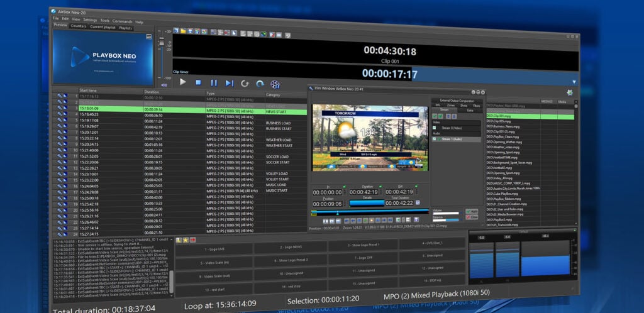Pause the current clip

(x=214, y=83)
